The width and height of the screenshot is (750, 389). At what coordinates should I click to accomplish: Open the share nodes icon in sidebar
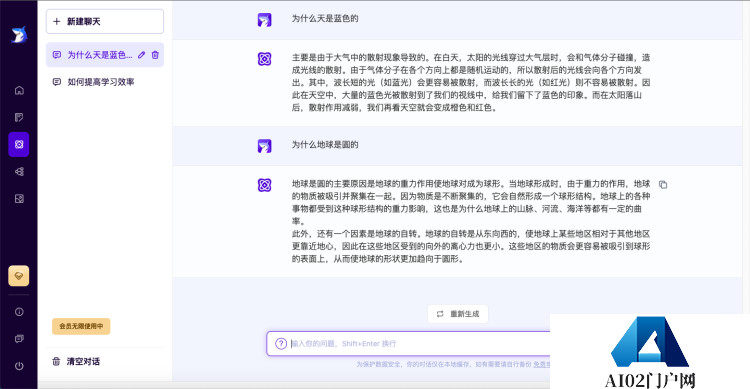(x=19, y=171)
